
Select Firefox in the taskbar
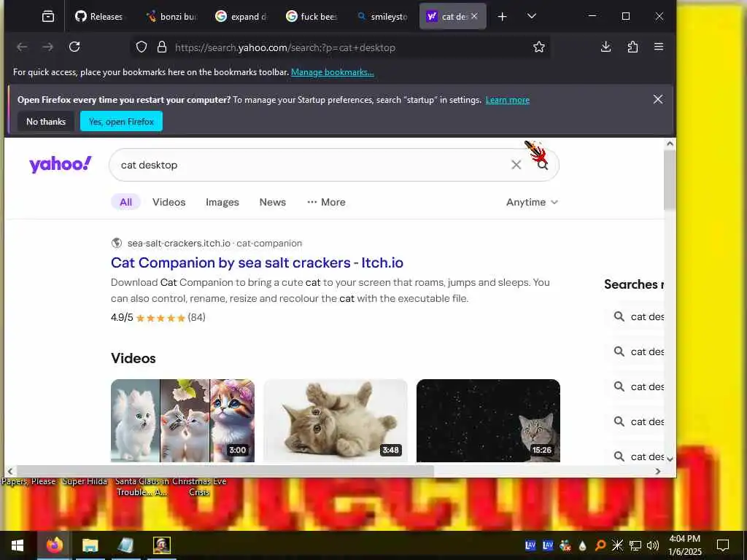point(54,545)
